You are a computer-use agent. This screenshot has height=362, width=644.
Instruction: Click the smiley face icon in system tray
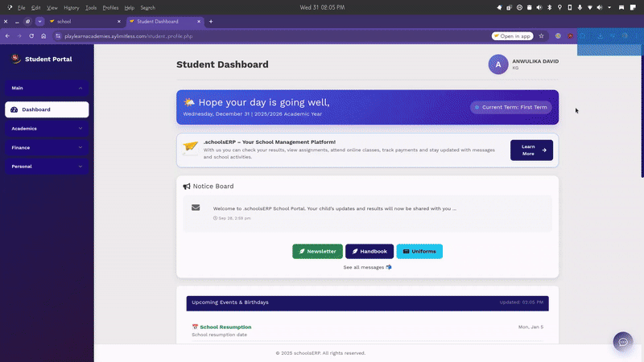[x=519, y=7]
